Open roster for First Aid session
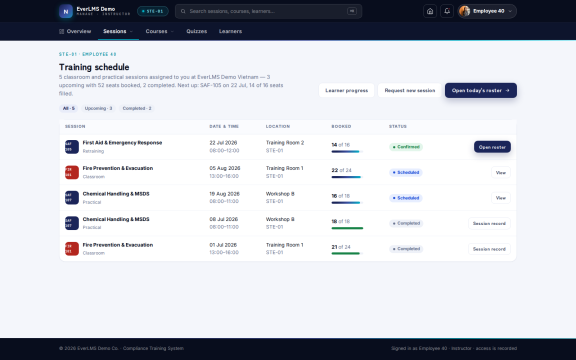 pos(492,147)
